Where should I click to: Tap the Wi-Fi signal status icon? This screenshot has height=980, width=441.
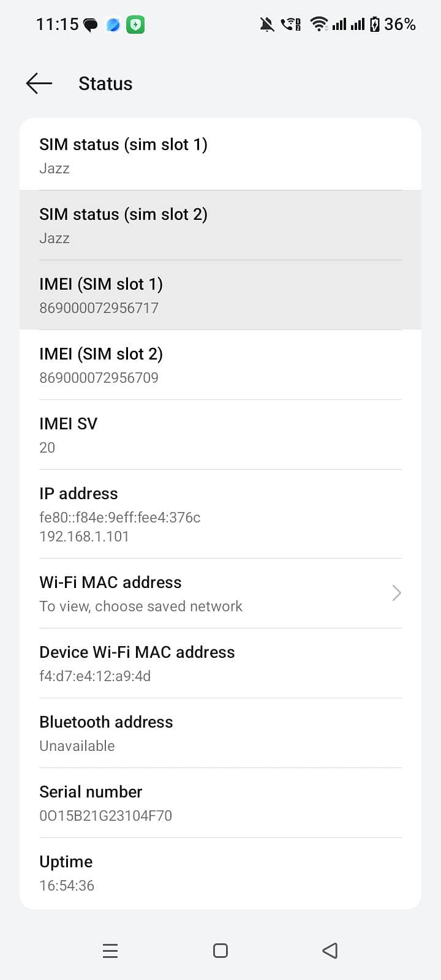pyautogui.click(x=318, y=24)
